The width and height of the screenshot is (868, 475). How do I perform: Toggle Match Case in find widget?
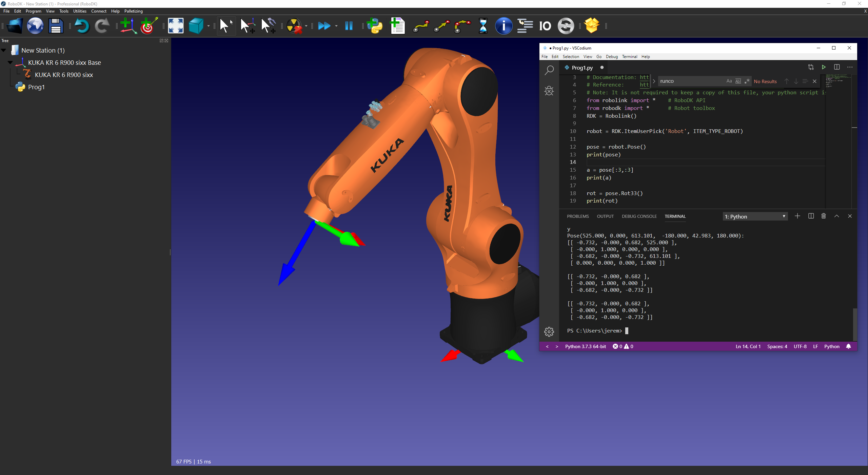click(x=729, y=81)
